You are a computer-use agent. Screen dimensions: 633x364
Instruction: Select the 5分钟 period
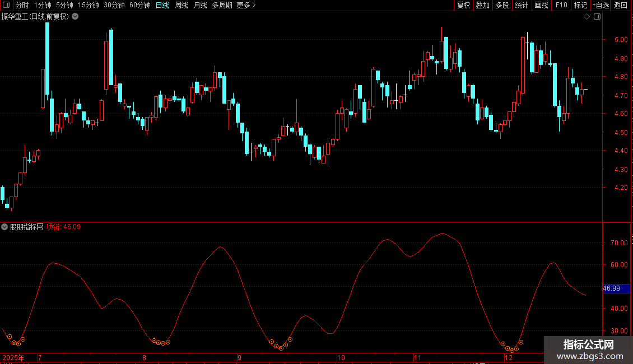(64, 5)
